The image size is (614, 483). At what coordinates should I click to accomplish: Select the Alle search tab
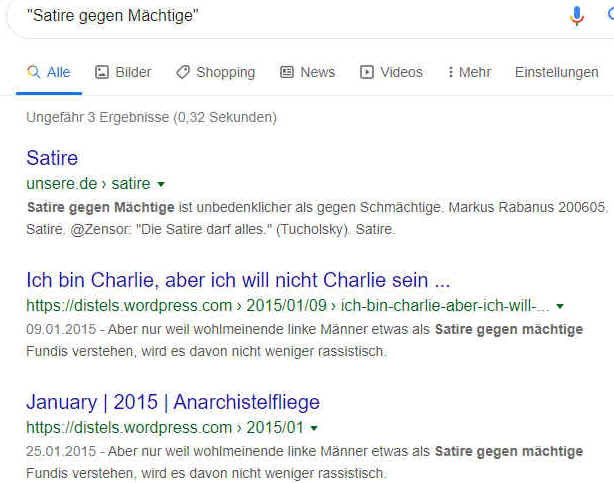click(x=49, y=72)
